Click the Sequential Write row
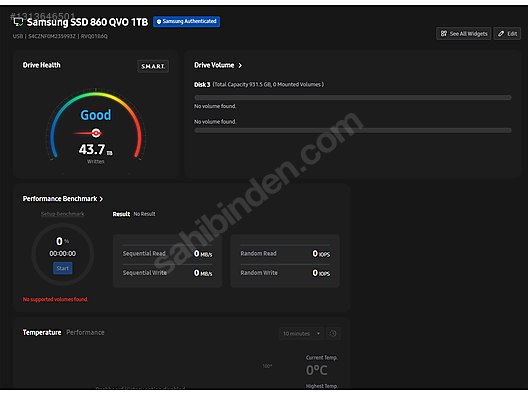Screen dimensions: 528x396 pyautogui.click(x=167, y=273)
